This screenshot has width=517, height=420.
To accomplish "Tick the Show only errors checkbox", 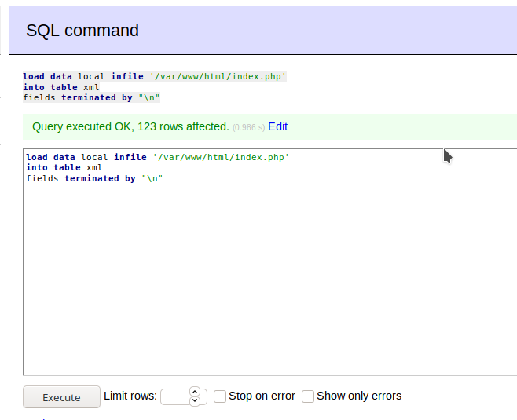I will (308, 396).
